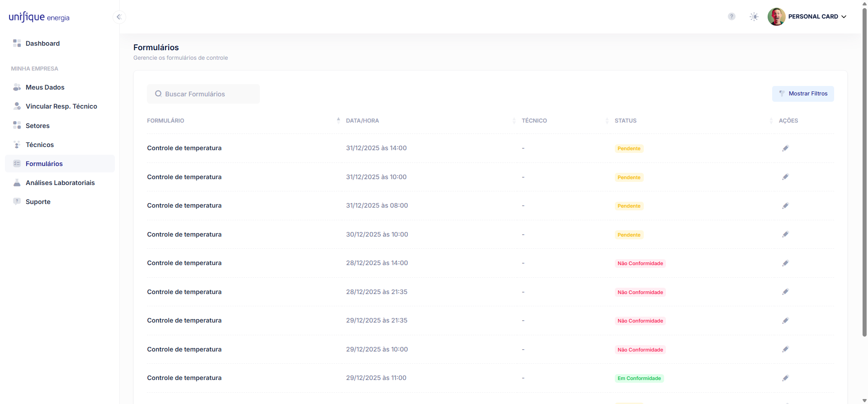Image resolution: width=868 pixels, height=404 pixels.
Task: Focus the Buscar Formulários search field
Action: click(203, 94)
